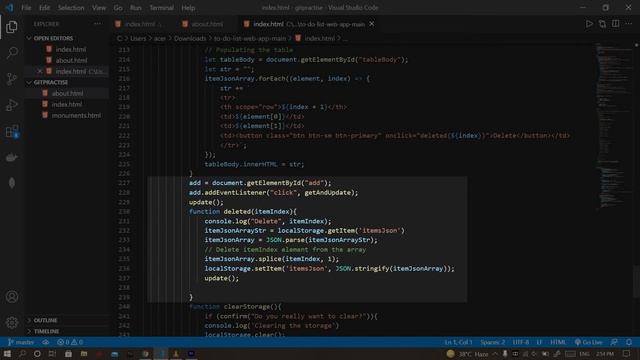Open the File menu
640x360 pixels.
point(26,8)
